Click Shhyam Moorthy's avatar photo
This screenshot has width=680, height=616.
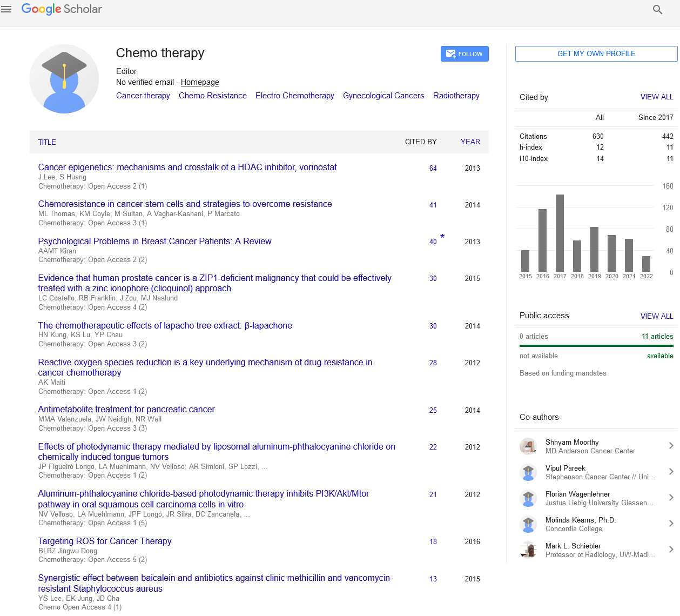point(528,446)
